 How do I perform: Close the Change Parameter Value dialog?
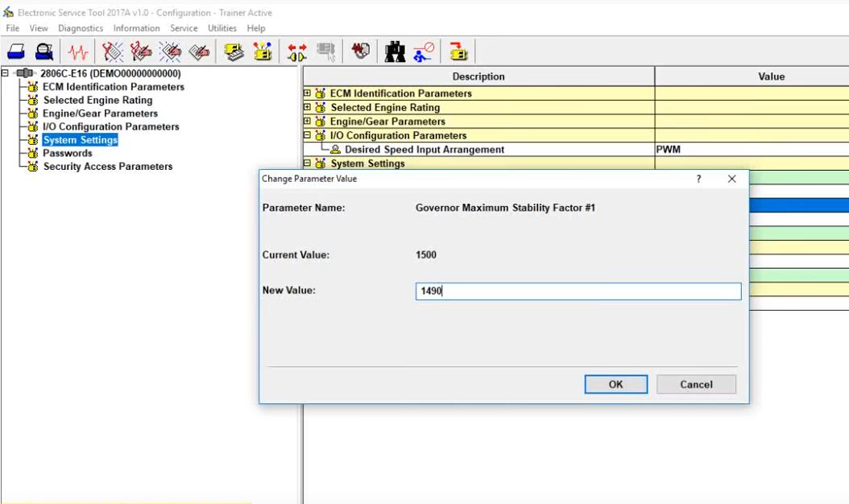tap(731, 179)
